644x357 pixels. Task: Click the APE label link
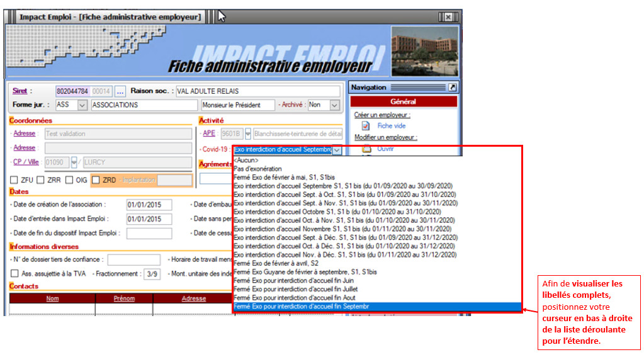coord(209,133)
